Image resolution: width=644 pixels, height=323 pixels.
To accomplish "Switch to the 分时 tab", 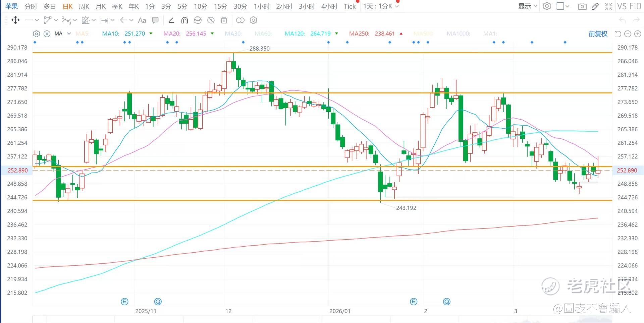I will point(31,6).
